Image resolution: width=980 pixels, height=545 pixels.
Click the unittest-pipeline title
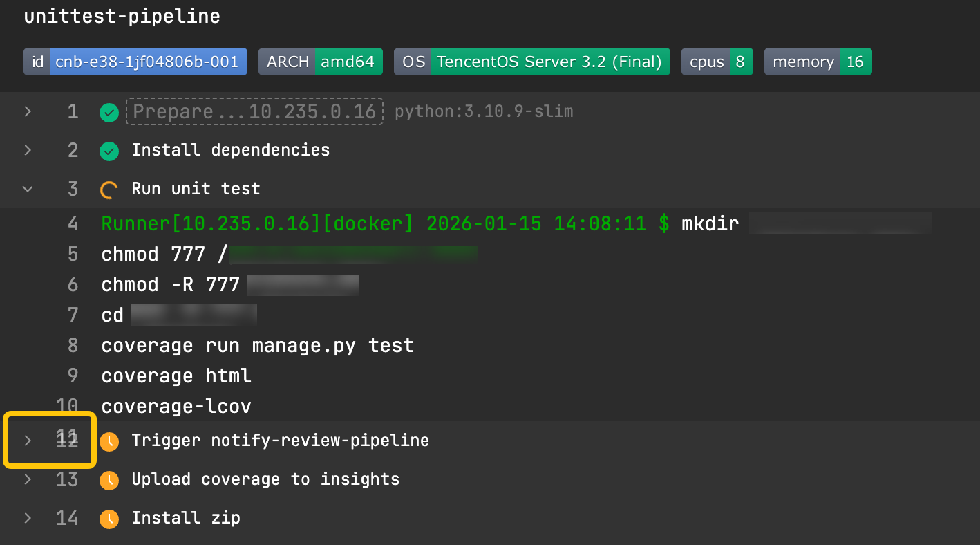pyautogui.click(x=122, y=17)
